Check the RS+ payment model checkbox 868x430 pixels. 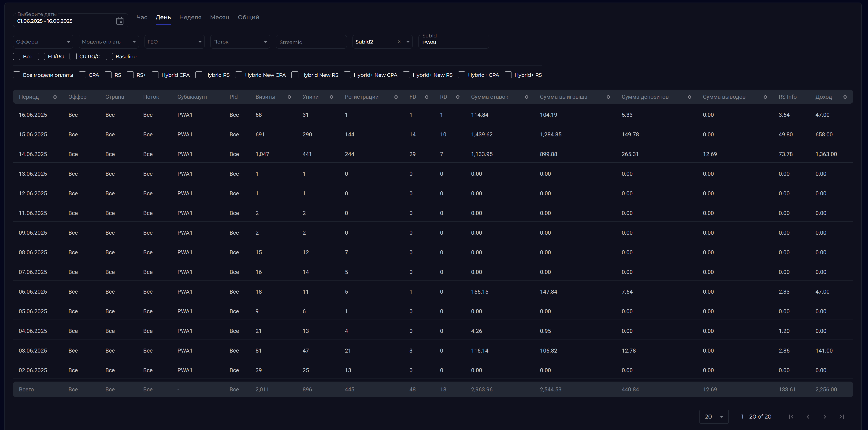tap(130, 75)
